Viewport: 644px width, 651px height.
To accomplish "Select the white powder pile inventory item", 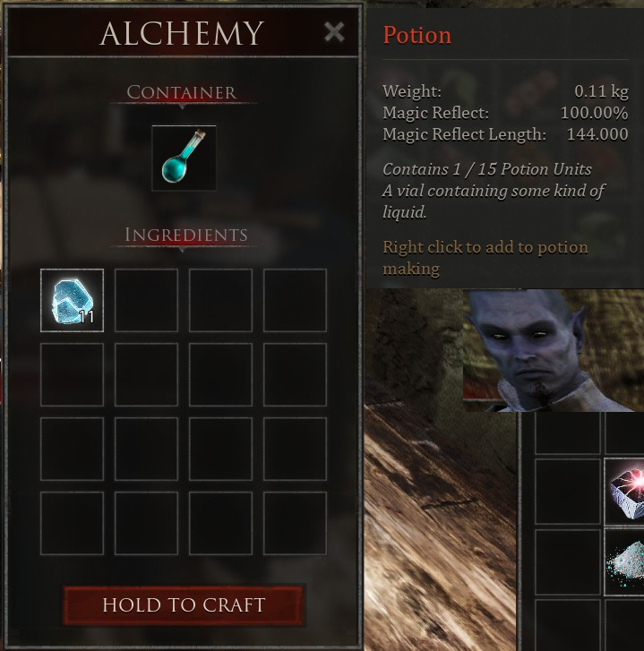I will click(x=623, y=562).
